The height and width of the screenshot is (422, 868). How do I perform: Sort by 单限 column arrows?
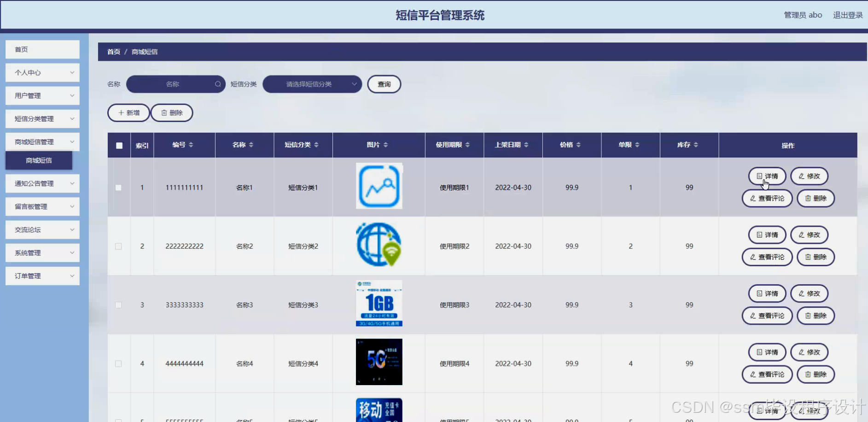[637, 145]
